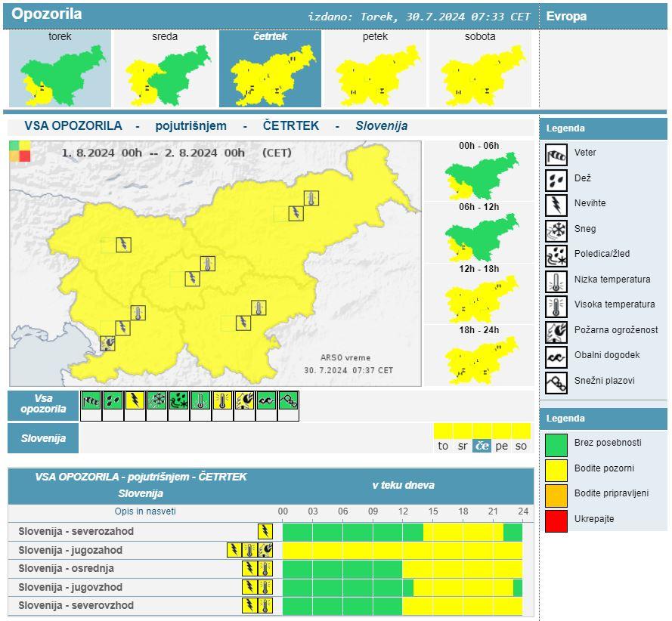Image resolution: width=672 pixels, height=621 pixels.
Task: Select the 'pe' day abbreviation in Slovenija row
Action: pos(501,446)
